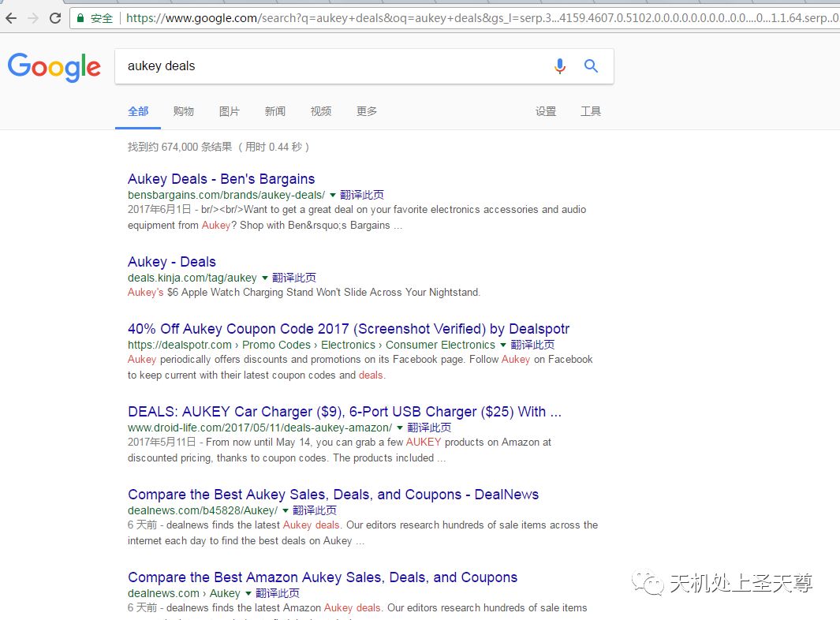Click the deals.kinja.com/tag/aukey URL text
This screenshot has width=840, height=620.
(192, 278)
